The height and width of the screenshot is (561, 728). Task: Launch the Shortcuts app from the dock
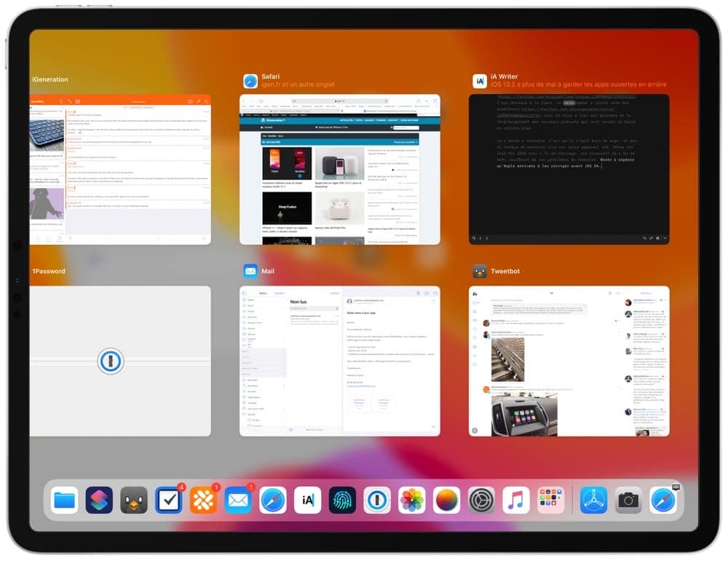point(99,500)
